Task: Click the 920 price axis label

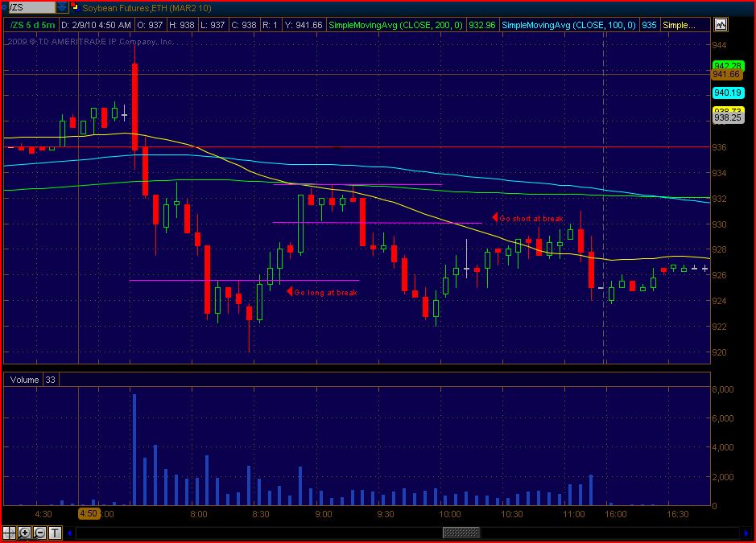Action: (719, 352)
